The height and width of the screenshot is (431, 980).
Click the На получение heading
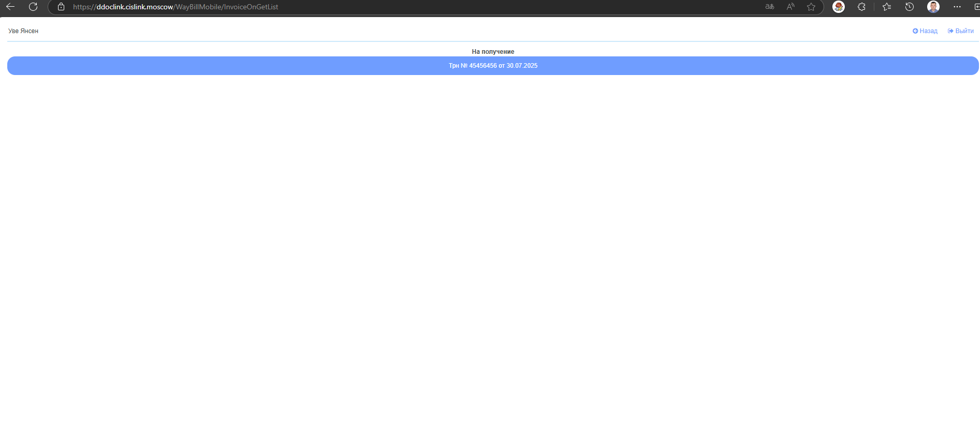[x=493, y=52]
